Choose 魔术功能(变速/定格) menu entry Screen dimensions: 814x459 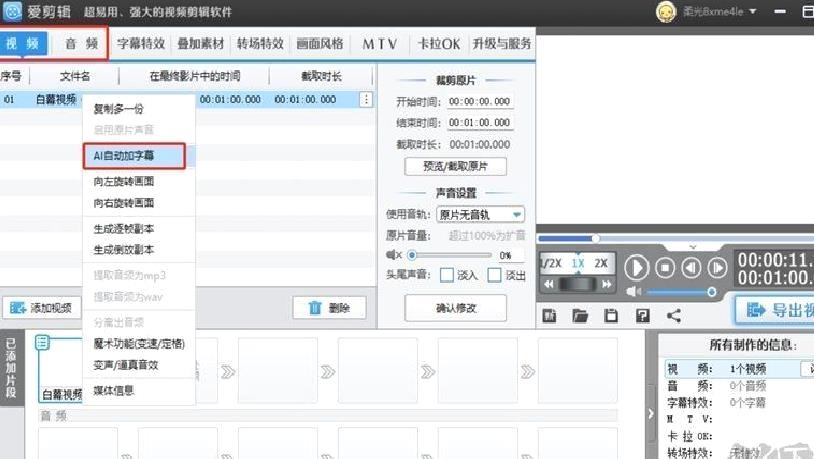tap(139, 344)
